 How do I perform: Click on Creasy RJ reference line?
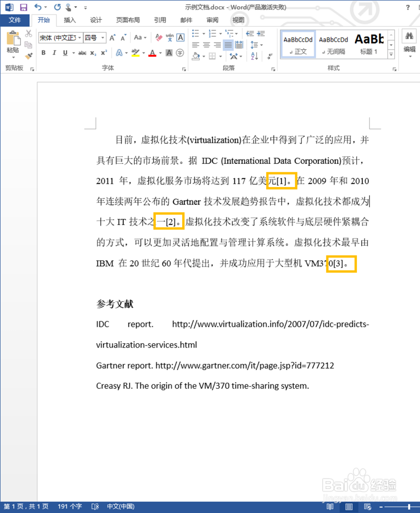tap(202, 386)
